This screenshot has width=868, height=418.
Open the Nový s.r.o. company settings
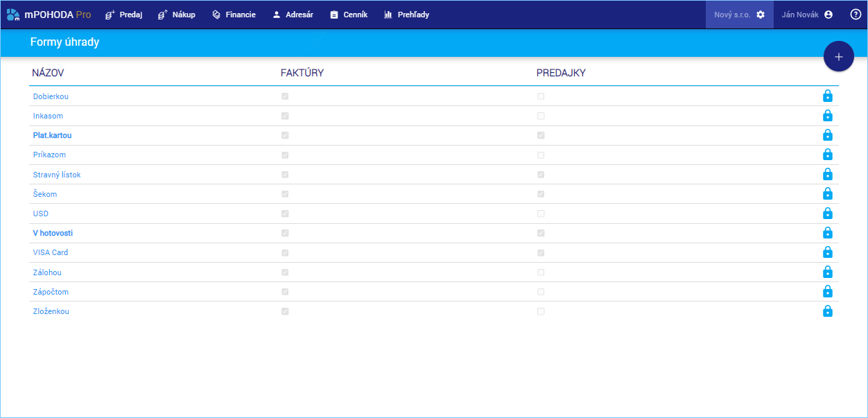click(739, 15)
